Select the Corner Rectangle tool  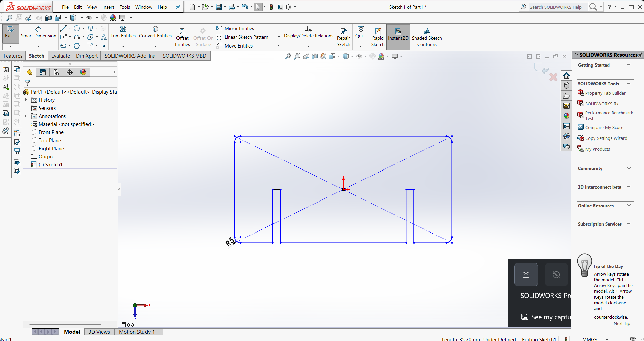click(63, 37)
